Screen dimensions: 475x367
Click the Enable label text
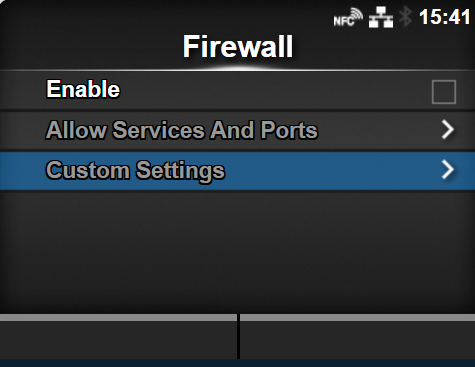pyautogui.click(x=83, y=89)
